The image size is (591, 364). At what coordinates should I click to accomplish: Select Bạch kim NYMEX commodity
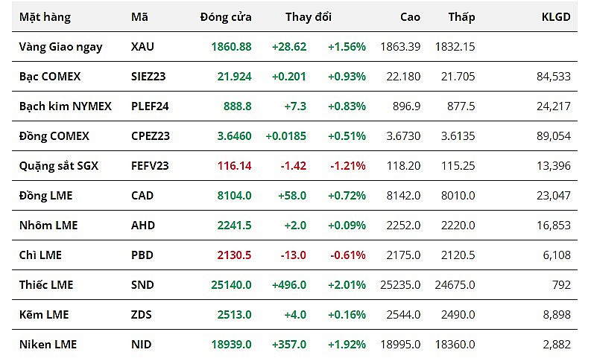pyautogui.click(x=66, y=106)
